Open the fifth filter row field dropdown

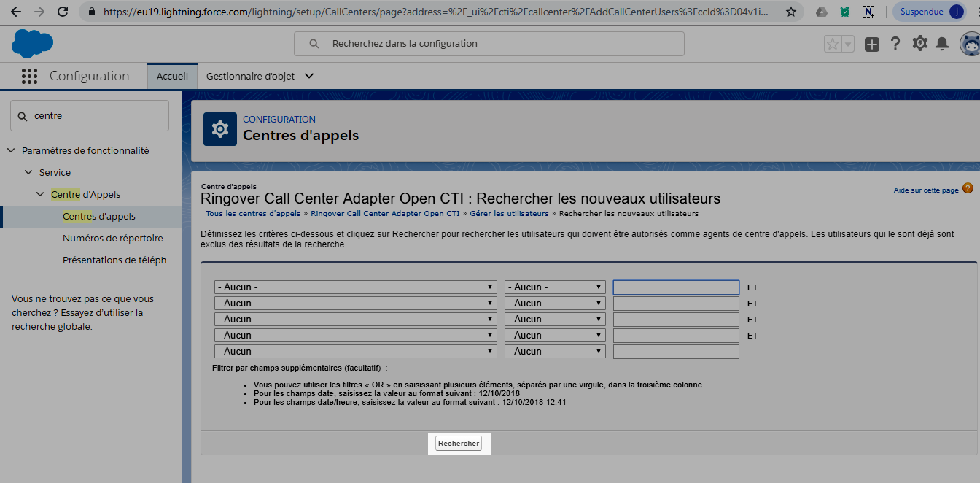[356, 352]
